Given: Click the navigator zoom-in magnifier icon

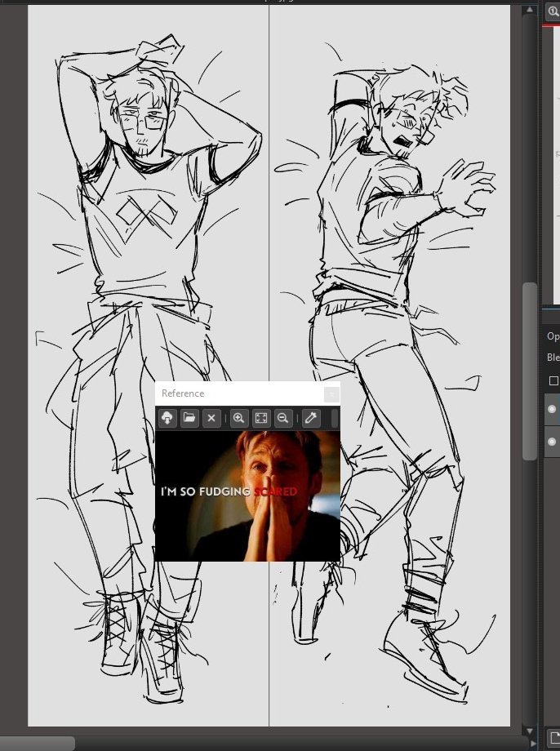Looking at the screenshot, I should click(553, 11).
